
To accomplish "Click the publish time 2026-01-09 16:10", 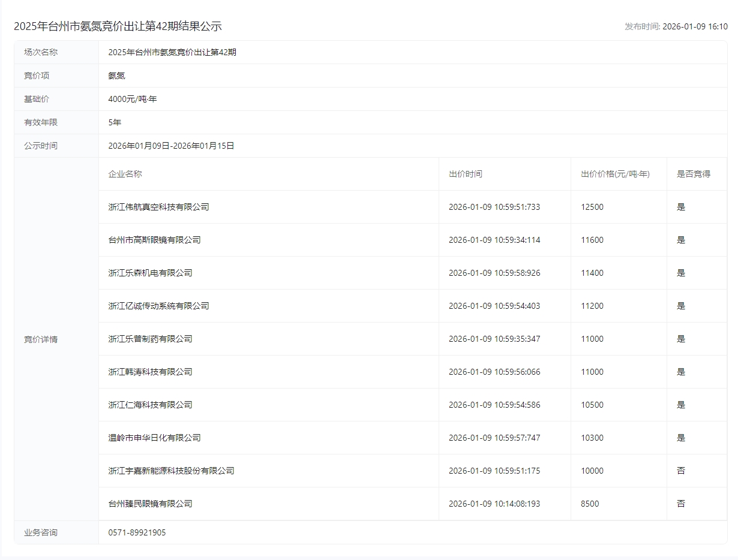I will point(694,26).
